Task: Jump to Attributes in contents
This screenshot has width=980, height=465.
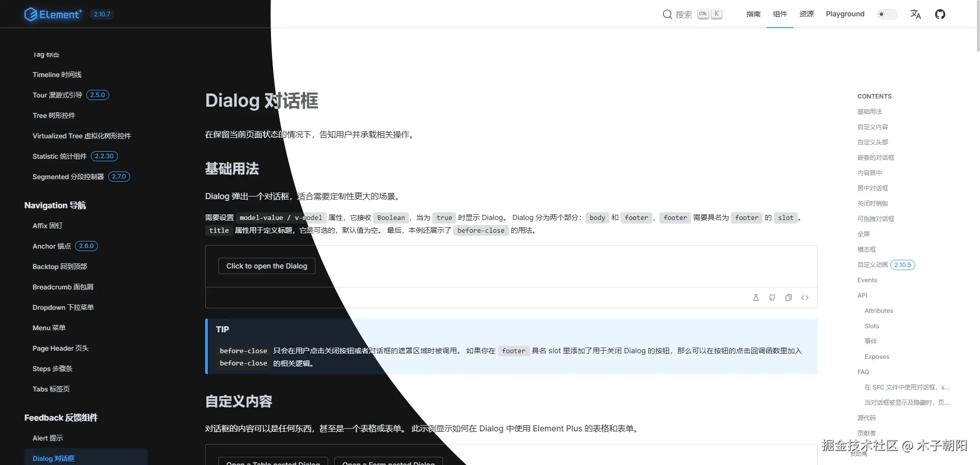Action: pos(879,311)
